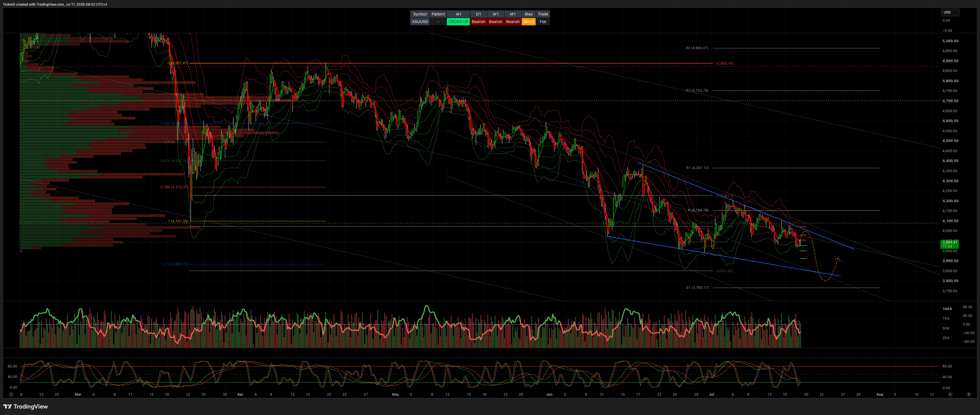This screenshot has height=415, width=980.
Task: Click the XAUUSD symbol cell
Action: tap(420, 22)
